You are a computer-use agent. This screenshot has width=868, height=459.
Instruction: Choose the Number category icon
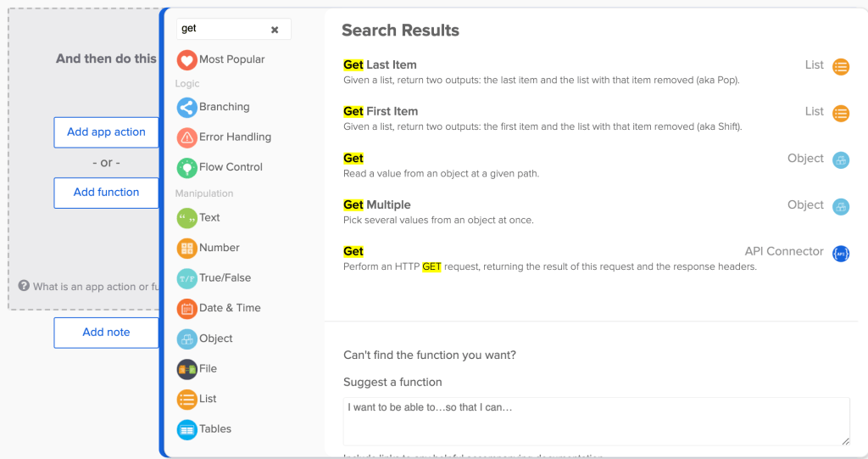[186, 249]
